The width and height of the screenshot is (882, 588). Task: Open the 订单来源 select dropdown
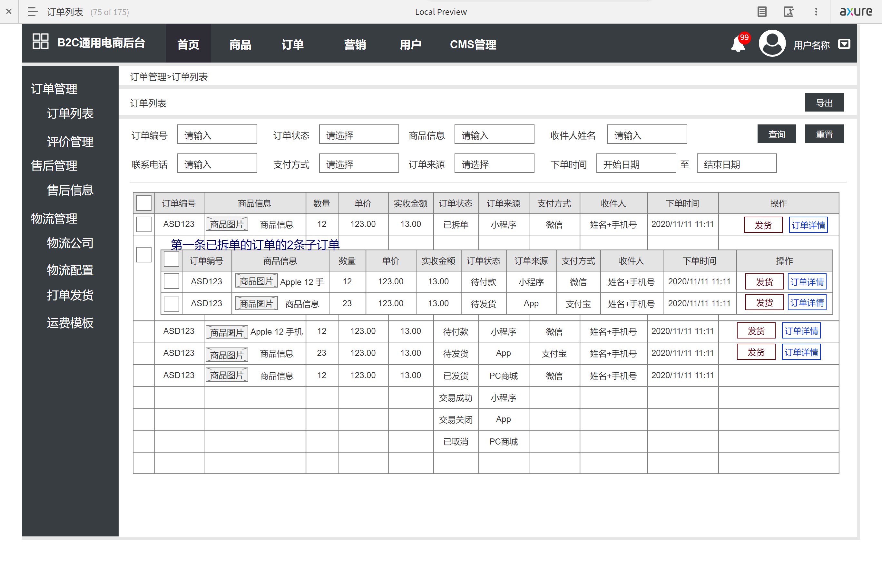[x=494, y=163]
